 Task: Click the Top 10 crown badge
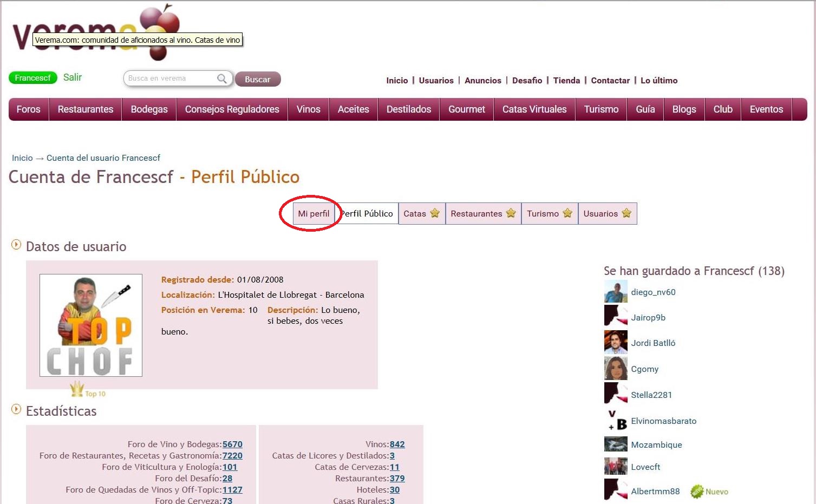(x=88, y=389)
